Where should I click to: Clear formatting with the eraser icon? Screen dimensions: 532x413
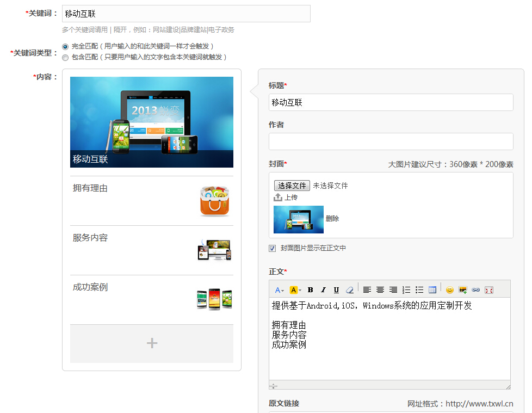[x=350, y=290]
